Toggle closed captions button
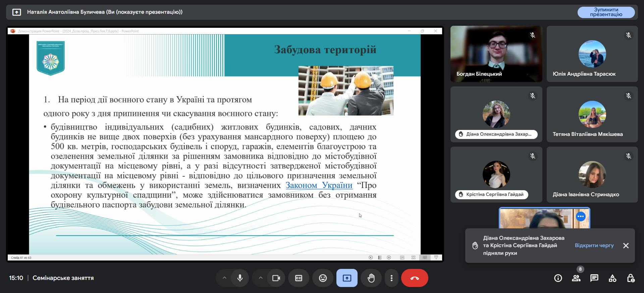Screen dimensions: 644x293 [x=299, y=278]
